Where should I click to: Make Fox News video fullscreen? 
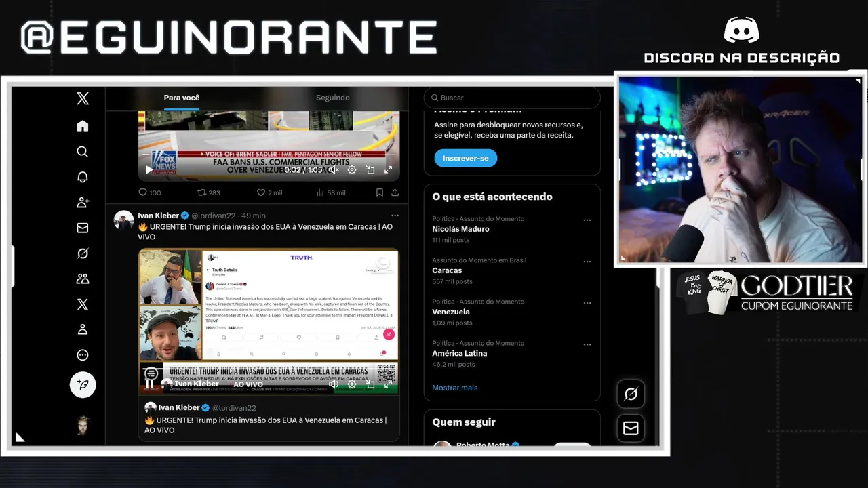coord(389,170)
